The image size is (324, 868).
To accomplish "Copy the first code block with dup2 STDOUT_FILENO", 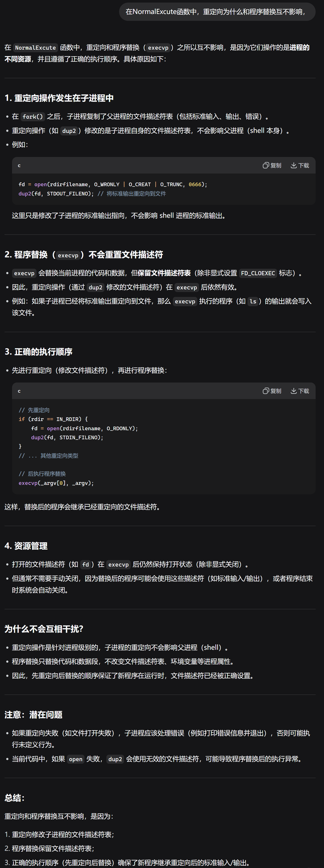I will 272,165.
